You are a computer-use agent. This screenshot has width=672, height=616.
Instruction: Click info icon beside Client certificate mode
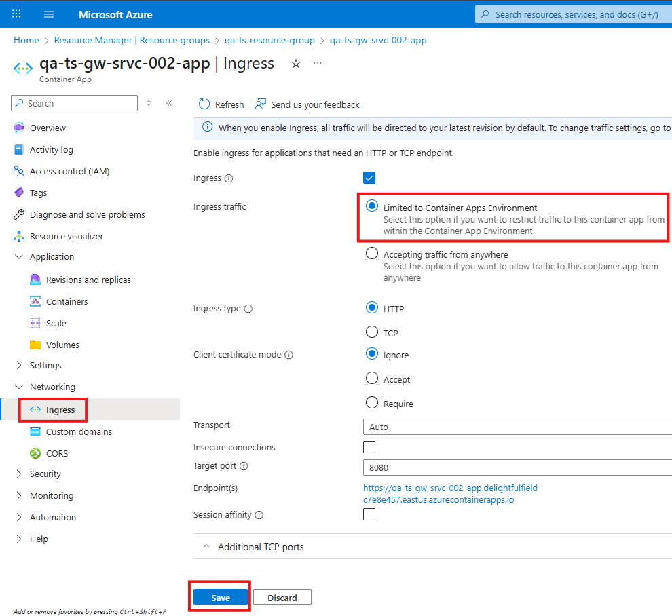tap(289, 355)
